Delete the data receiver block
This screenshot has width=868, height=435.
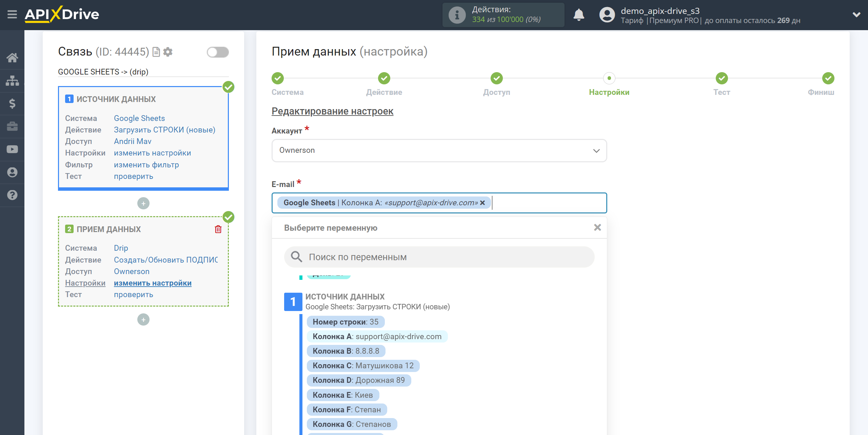tap(218, 229)
